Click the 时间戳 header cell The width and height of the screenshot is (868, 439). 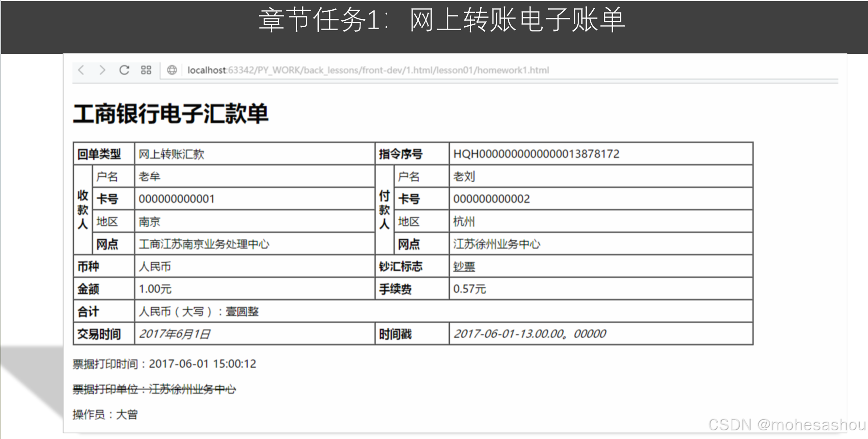tap(412, 334)
